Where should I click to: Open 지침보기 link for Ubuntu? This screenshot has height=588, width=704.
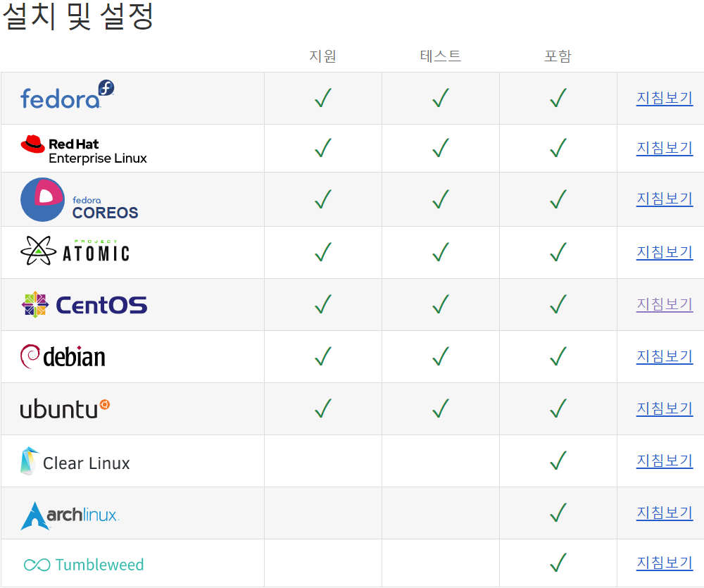point(665,408)
